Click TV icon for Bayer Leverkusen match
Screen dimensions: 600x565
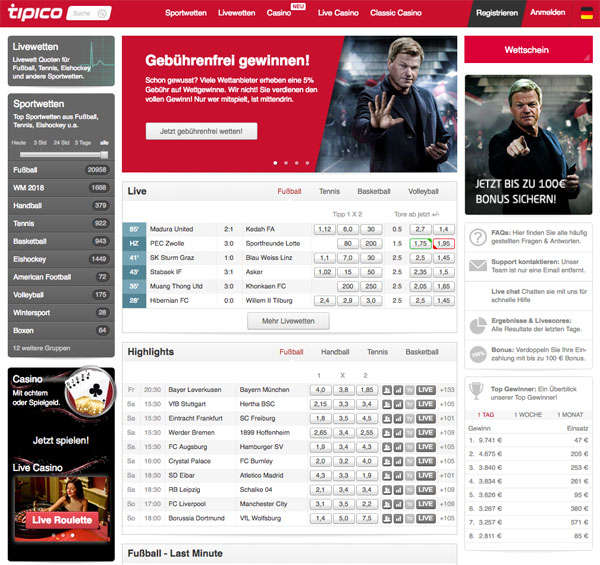[x=409, y=390]
